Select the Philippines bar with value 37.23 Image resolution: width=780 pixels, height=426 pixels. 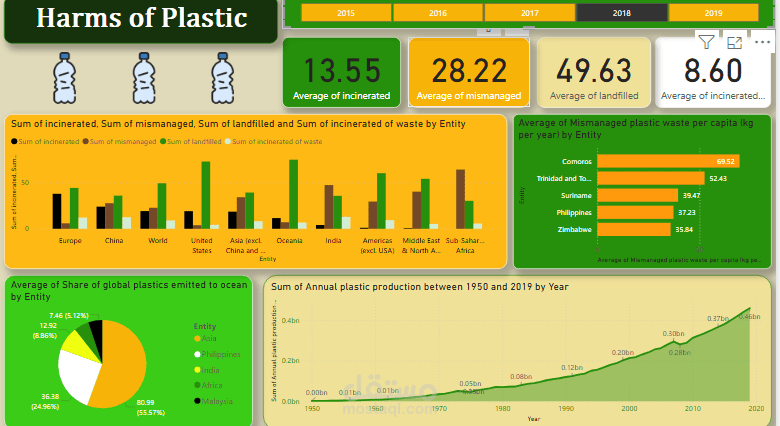click(x=635, y=213)
